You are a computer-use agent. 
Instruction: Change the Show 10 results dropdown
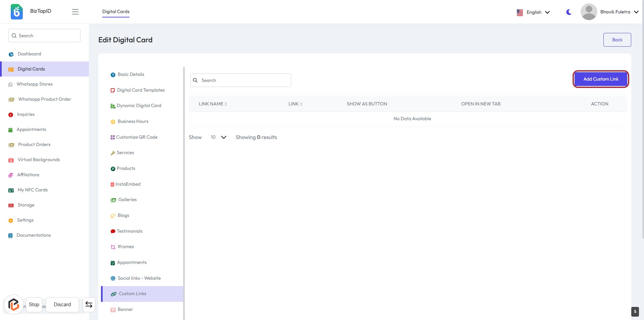(218, 137)
